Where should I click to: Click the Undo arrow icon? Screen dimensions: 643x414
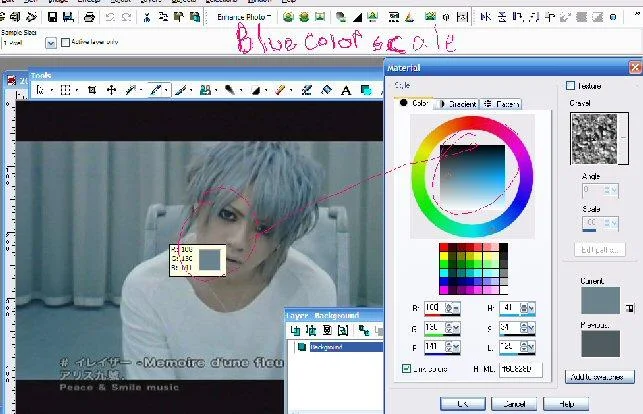(110, 17)
